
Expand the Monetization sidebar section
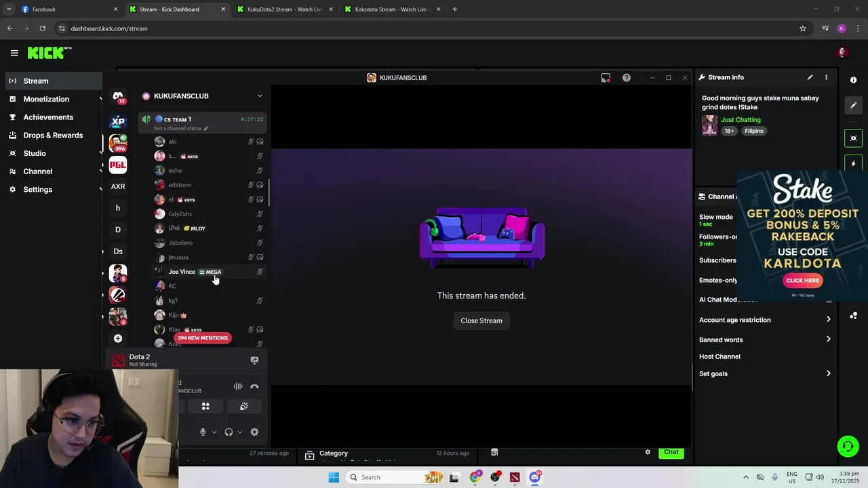pos(52,99)
